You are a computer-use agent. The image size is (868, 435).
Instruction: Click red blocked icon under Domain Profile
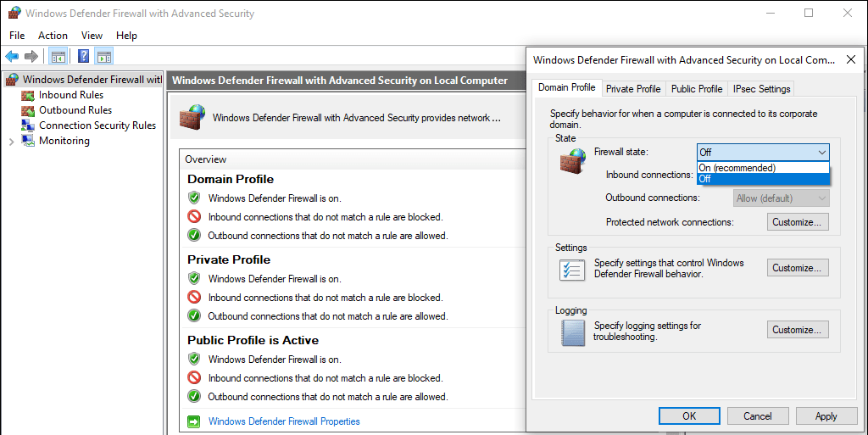[x=194, y=216]
